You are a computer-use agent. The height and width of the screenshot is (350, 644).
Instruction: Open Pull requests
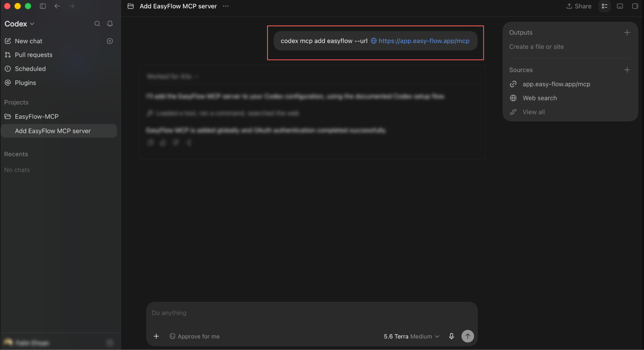[33, 55]
